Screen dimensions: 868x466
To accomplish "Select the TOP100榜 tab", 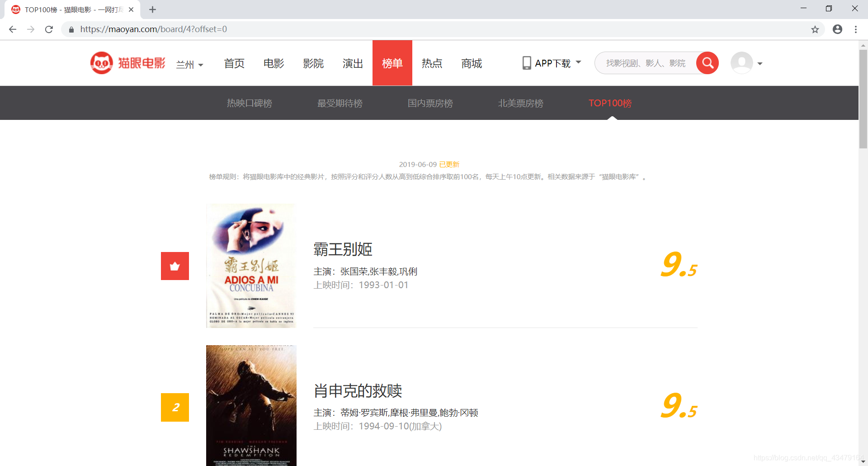I will tap(610, 103).
